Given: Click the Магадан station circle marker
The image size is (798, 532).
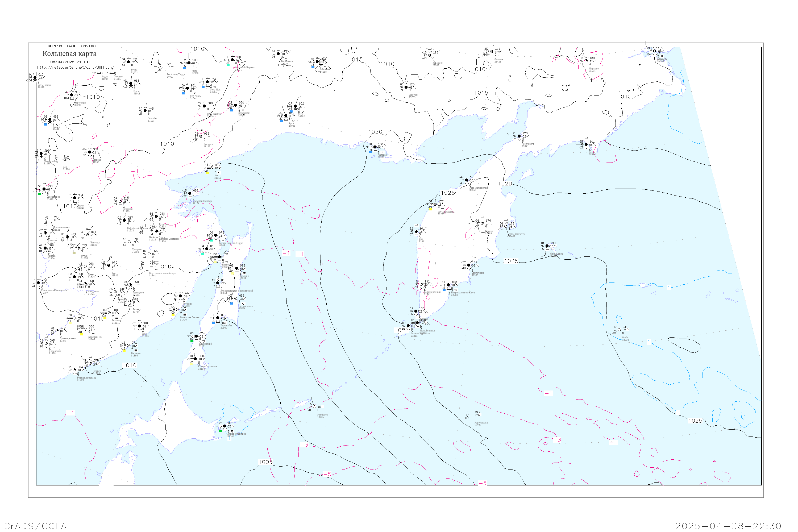Looking at the screenshot, I should click(x=375, y=147).
